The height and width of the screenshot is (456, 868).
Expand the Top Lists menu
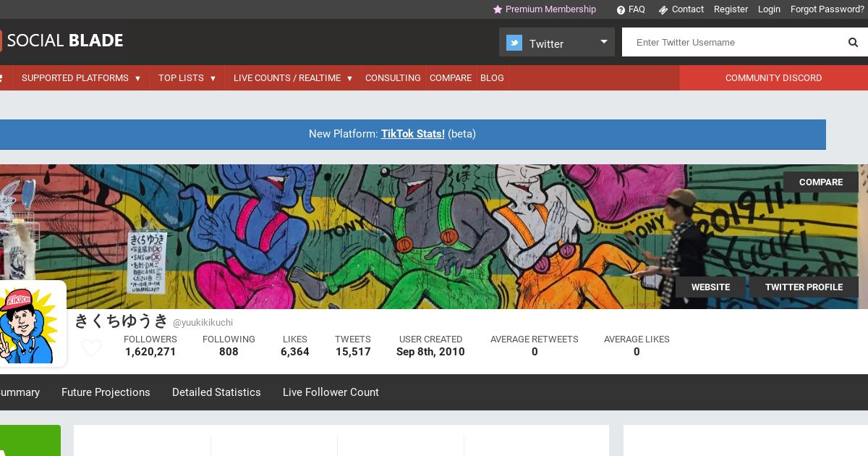click(x=187, y=77)
